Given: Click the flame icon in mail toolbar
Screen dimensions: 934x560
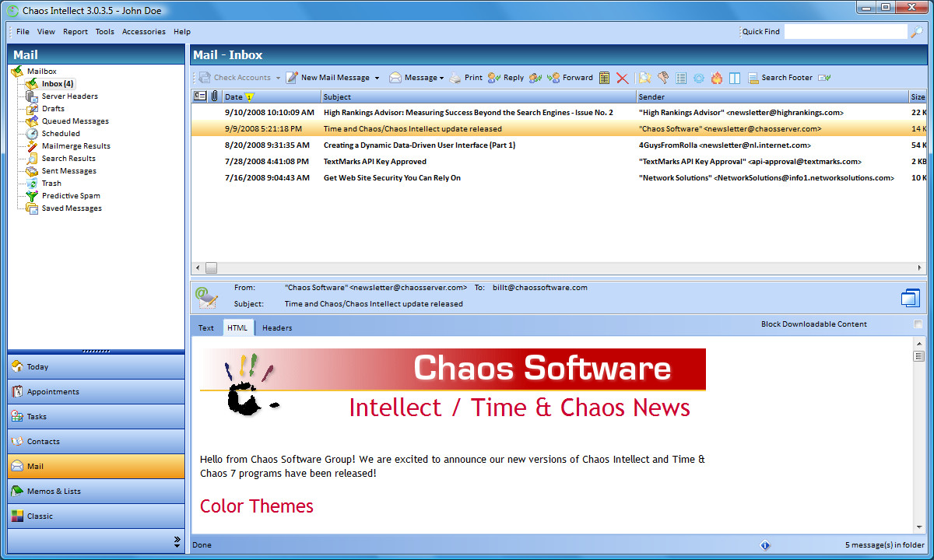Looking at the screenshot, I should pyautogui.click(x=717, y=78).
